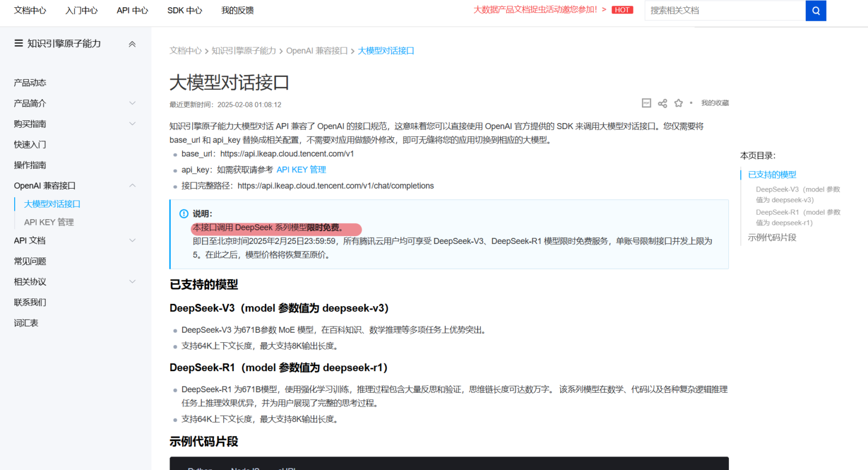Go to 文档中心 in the breadcrumb

[185, 51]
